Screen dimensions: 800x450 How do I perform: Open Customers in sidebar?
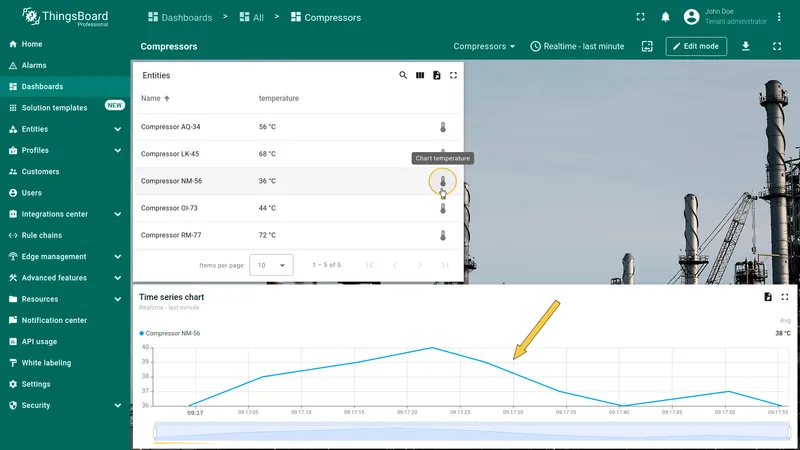(65, 171)
